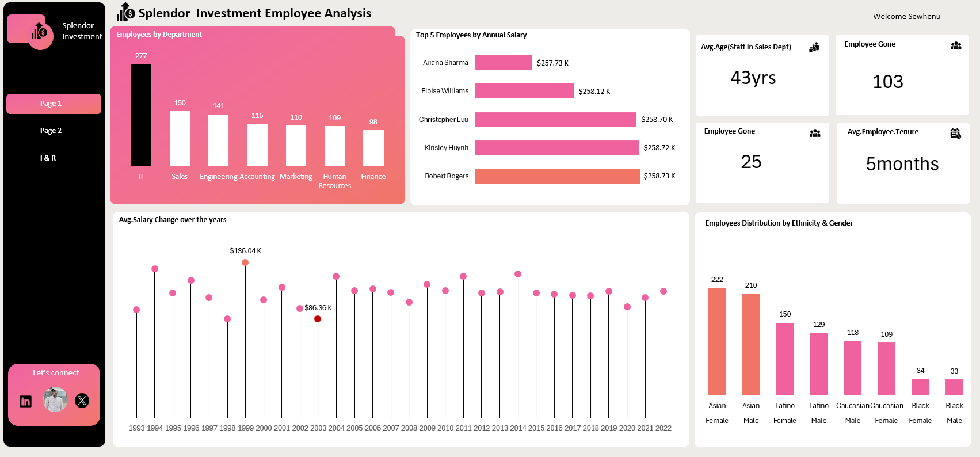Click the people icon on Avg.Age card
Image resolution: width=980 pixels, height=457 pixels.
tap(814, 47)
